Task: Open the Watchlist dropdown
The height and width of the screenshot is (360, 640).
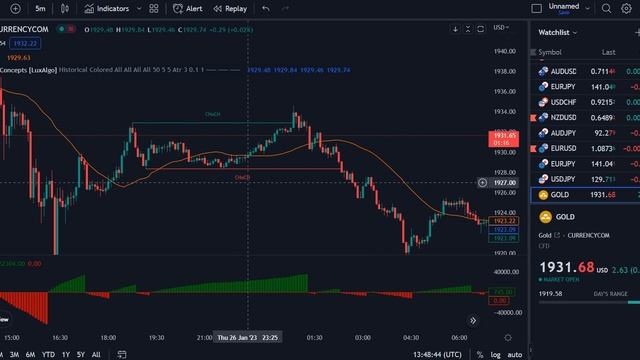Action: (558, 33)
